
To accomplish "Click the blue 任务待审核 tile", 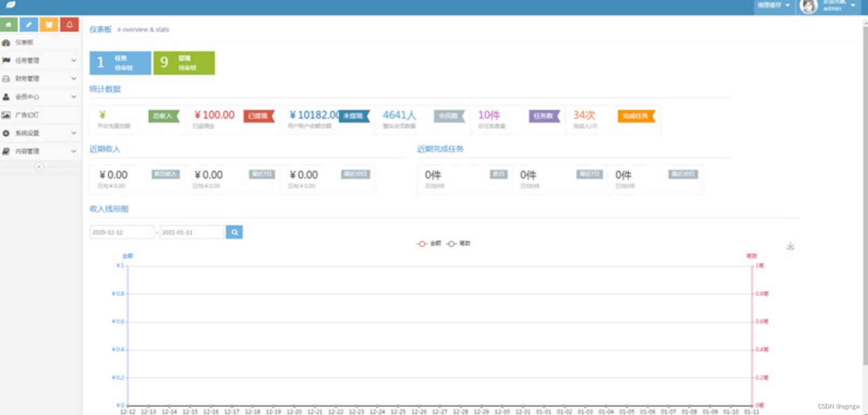I will click(x=120, y=63).
